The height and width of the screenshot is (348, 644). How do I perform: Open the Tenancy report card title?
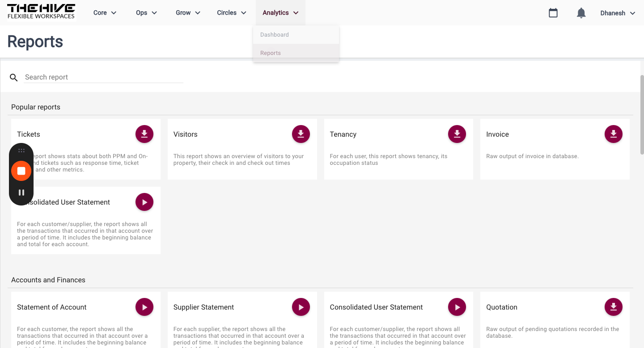tap(343, 134)
